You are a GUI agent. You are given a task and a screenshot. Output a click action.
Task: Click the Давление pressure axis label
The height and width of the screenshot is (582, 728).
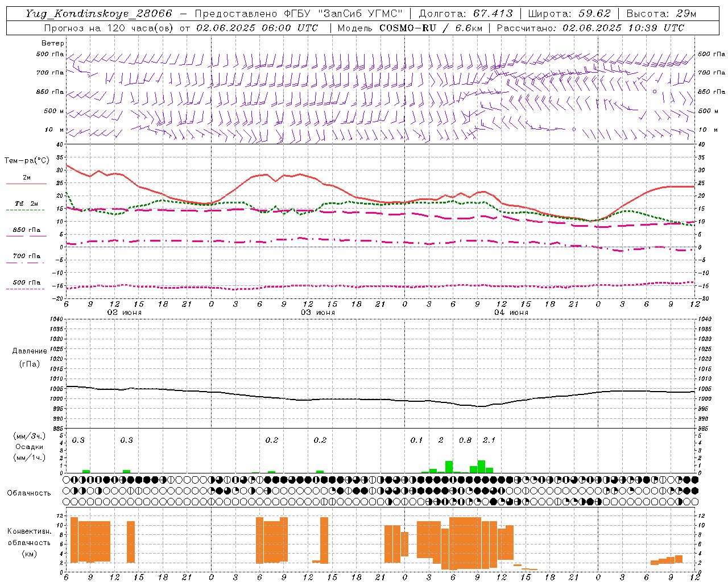coord(30,351)
